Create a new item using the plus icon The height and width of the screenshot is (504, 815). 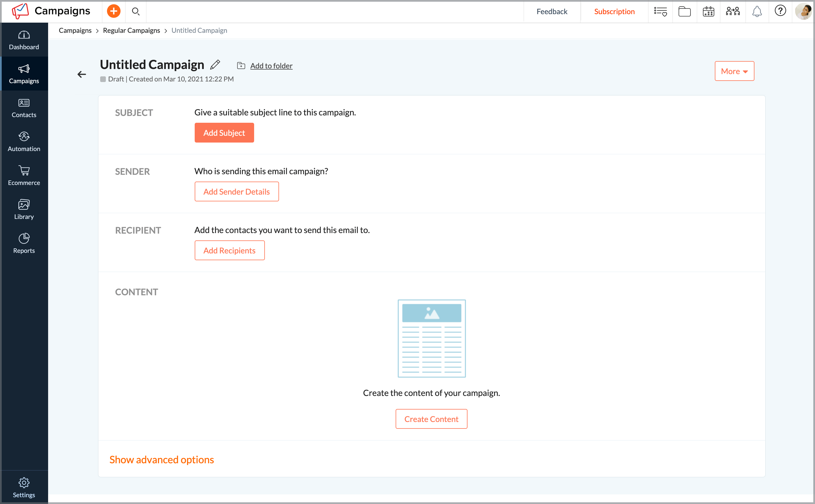click(114, 11)
